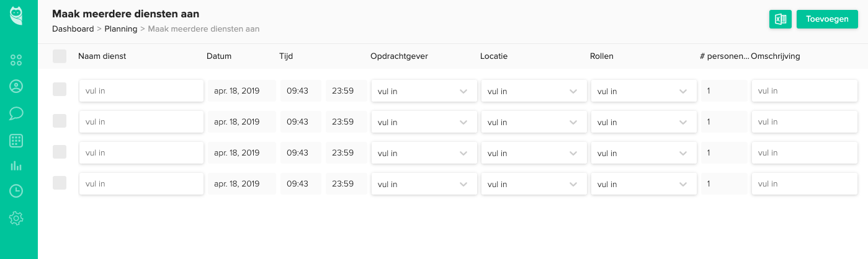
Task: Toggle the select-all checkbox in header row
Action: 60,56
